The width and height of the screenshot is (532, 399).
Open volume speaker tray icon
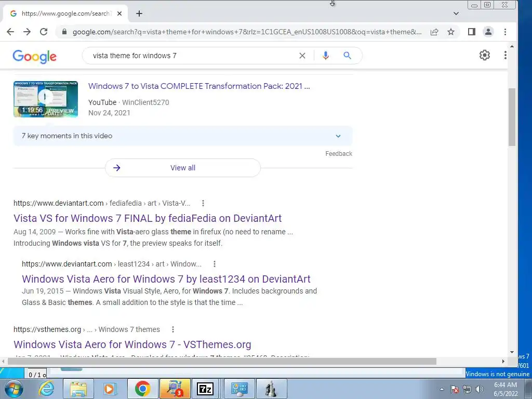[x=480, y=389]
